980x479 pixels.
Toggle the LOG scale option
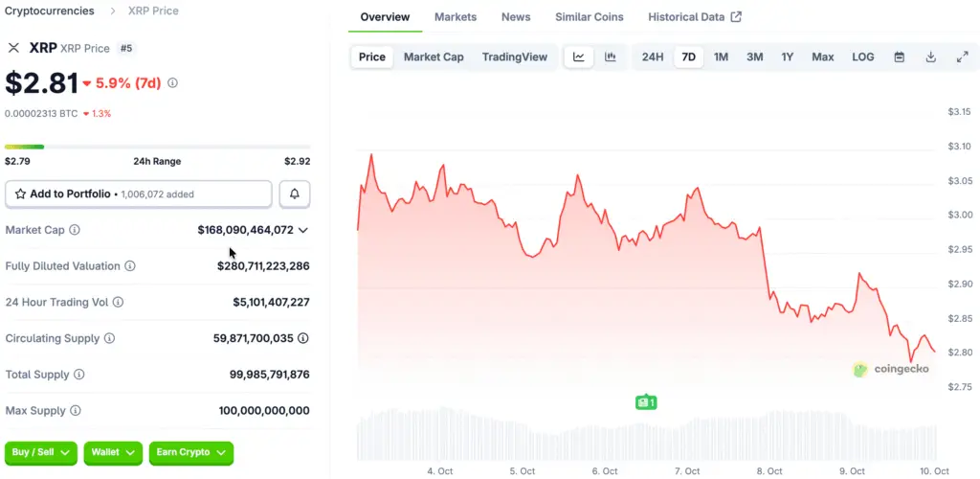(863, 57)
